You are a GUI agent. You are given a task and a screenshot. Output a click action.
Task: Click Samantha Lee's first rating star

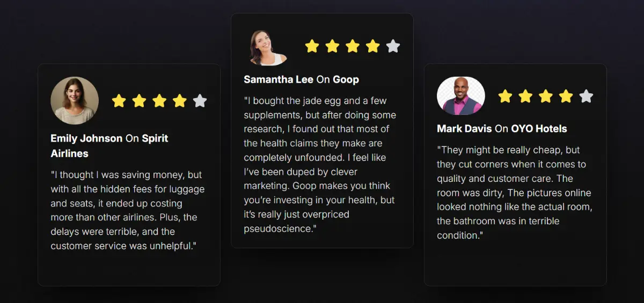[312, 46]
